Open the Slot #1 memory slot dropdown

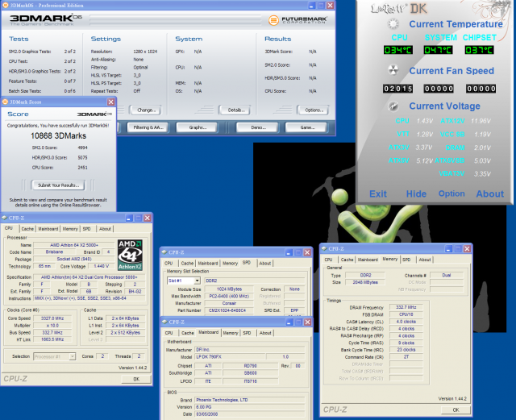coord(197,281)
